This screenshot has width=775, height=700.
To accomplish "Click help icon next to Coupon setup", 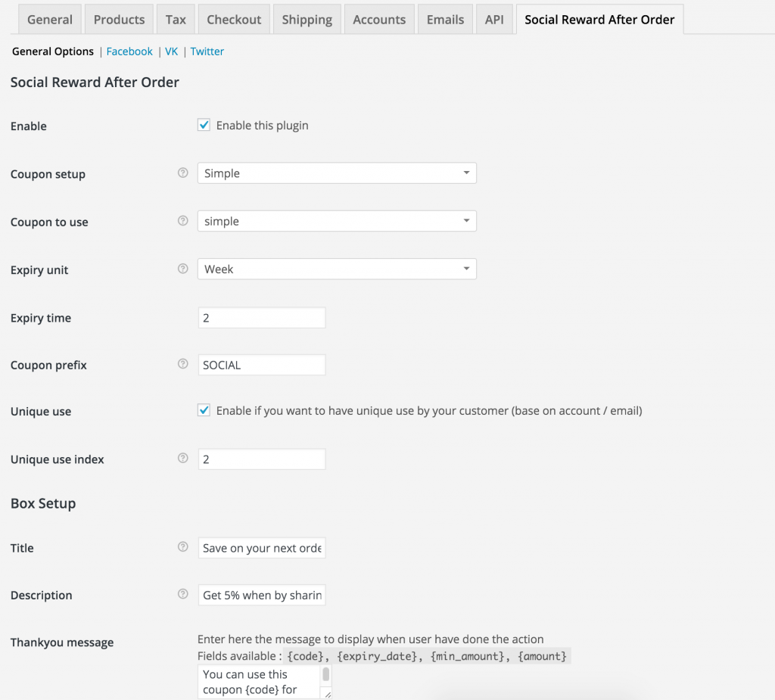I will tap(182, 173).
